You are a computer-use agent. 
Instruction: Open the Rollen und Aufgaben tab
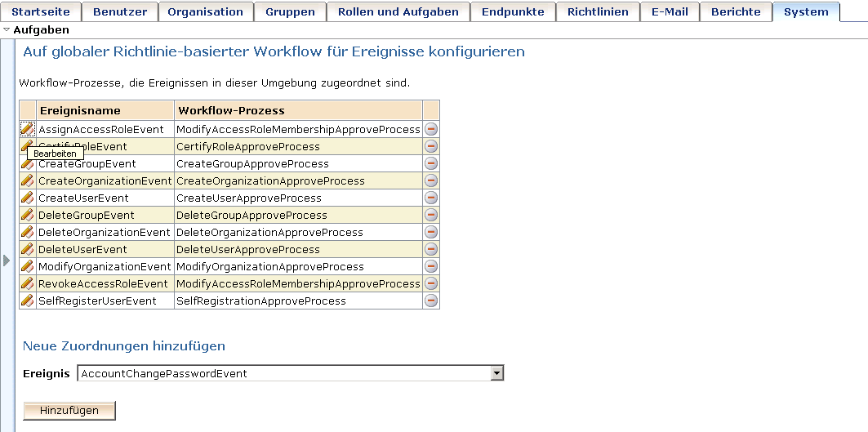click(x=398, y=12)
